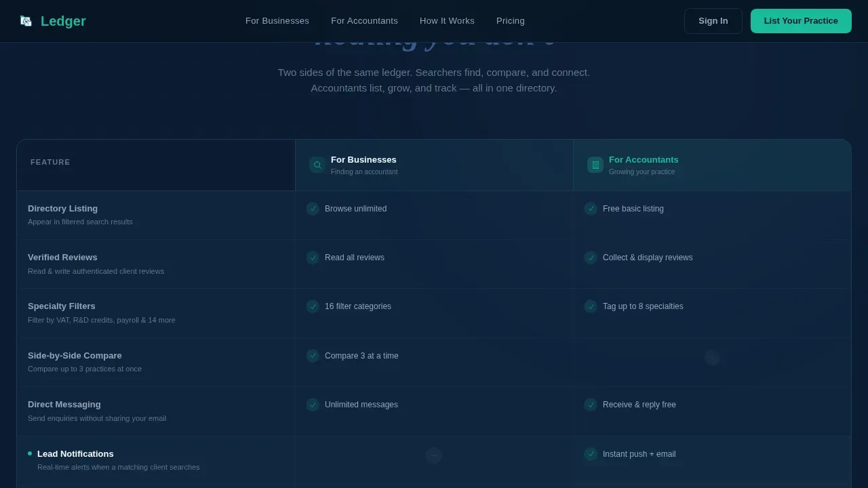Click the Ledger brand name link
This screenshot has width=868, height=488.
click(63, 21)
